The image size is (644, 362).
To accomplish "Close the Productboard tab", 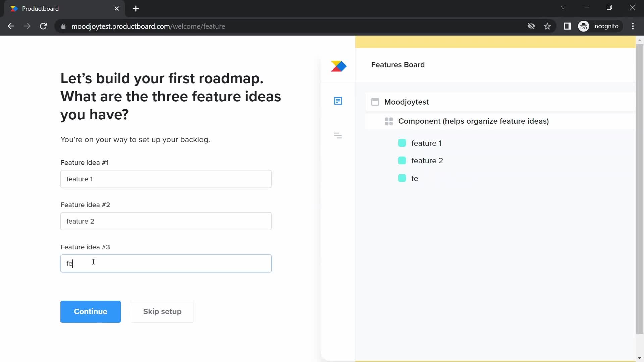I will (x=117, y=9).
